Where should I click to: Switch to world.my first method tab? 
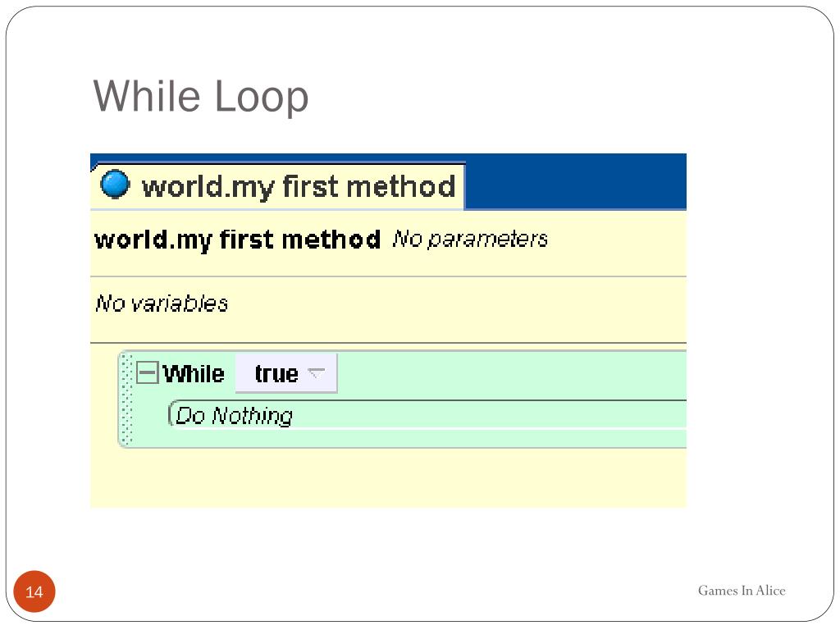297,186
